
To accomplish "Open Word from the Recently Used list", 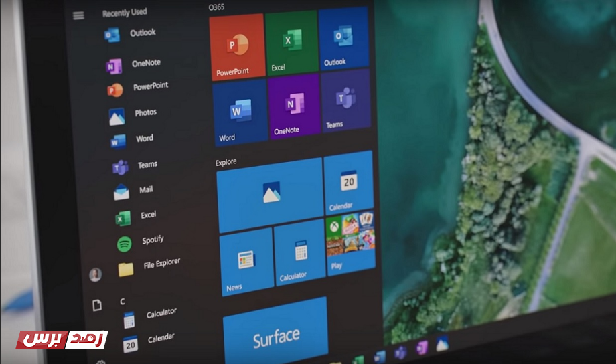I will click(x=132, y=140).
